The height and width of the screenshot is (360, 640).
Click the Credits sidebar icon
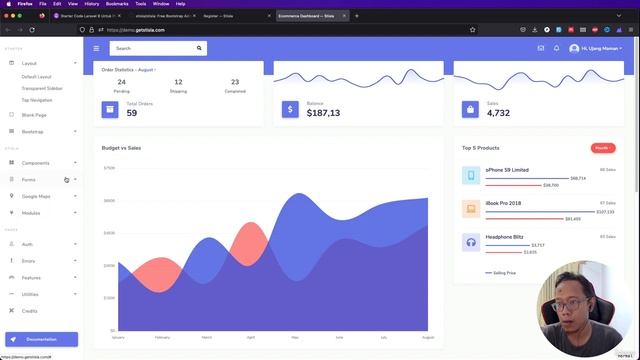click(11, 311)
